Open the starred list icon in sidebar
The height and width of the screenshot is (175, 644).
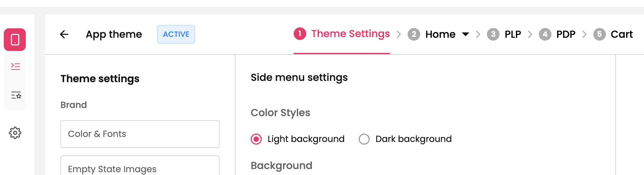[16, 95]
